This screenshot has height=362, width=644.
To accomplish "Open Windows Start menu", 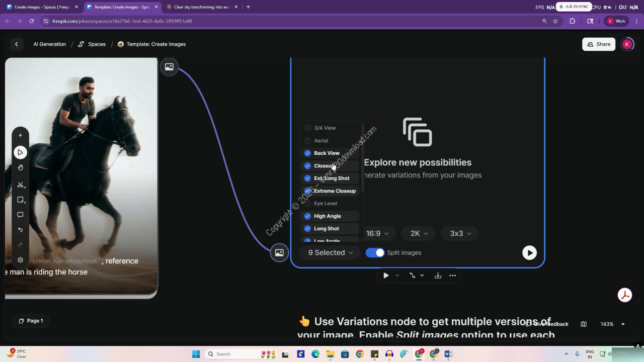I will click(196, 354).
